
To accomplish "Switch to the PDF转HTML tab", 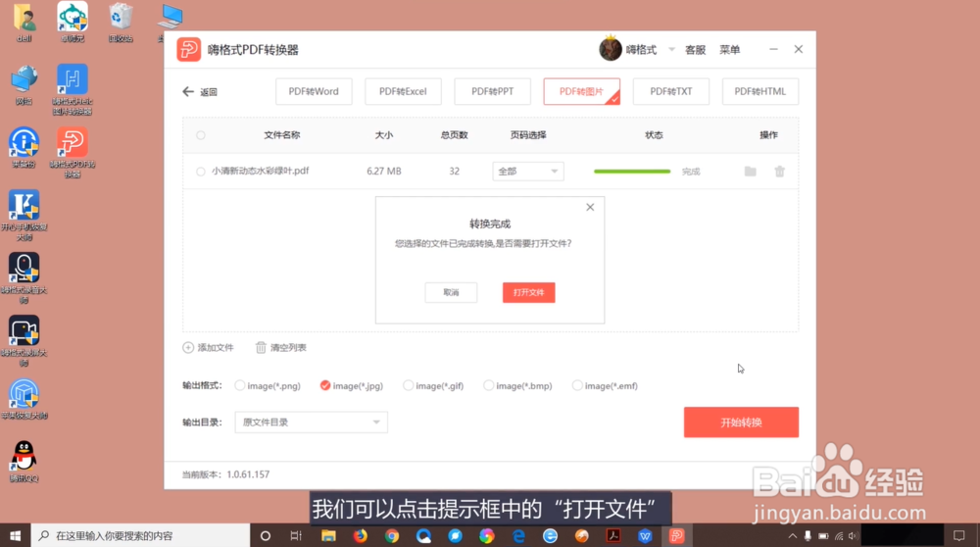I will (x=760, y=91).
